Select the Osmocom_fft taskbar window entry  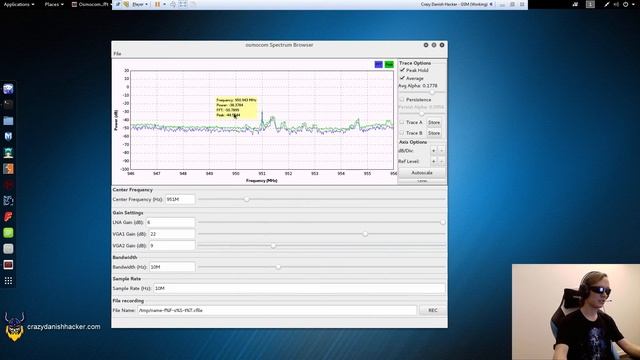pyautogui.click(x=91, y=4)
